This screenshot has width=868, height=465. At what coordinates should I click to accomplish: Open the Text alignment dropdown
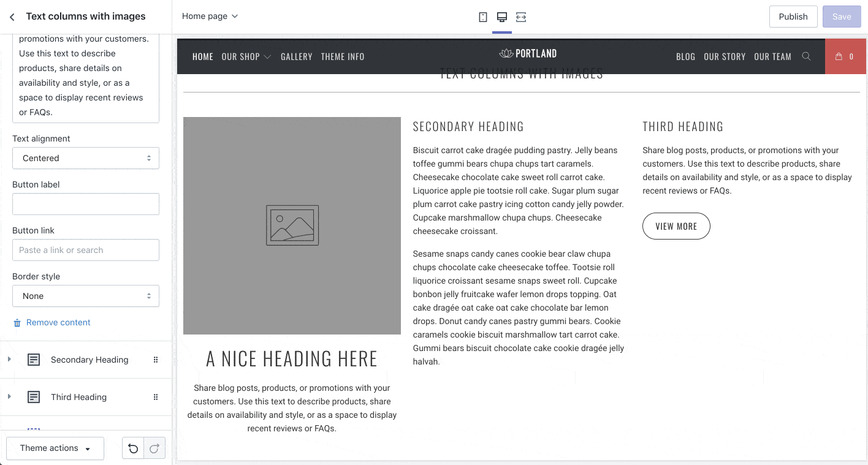[x=86, y=158]
